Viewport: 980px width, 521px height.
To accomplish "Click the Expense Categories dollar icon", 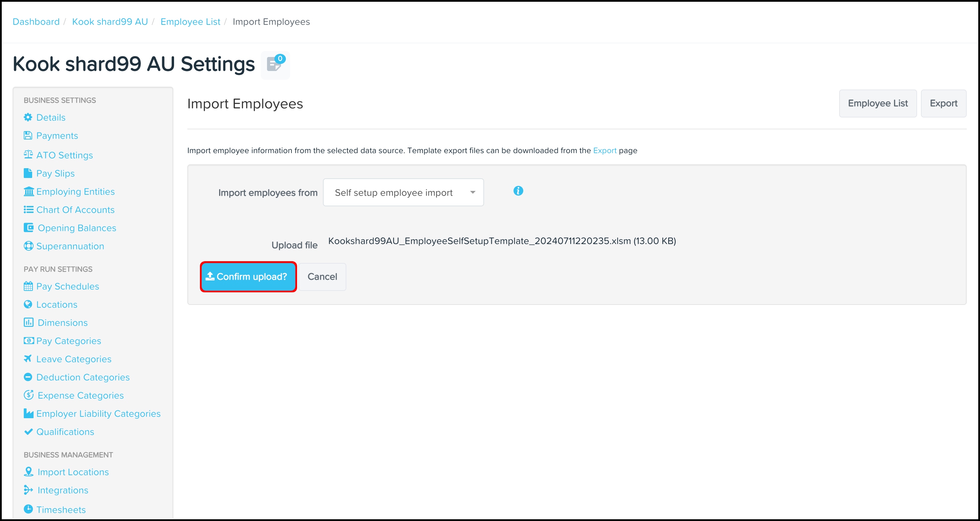I will (x=29, y=395).
